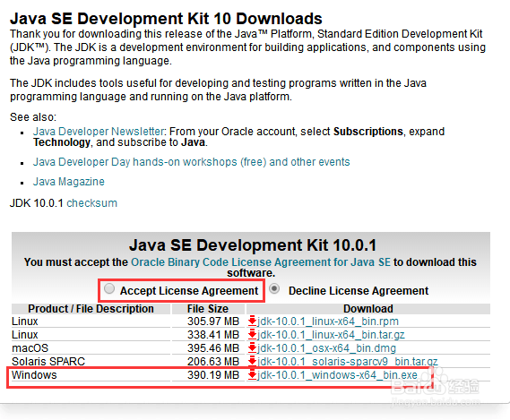Click the Product / File Description column header
Viewport: 510px width, 420px height.
91,308
